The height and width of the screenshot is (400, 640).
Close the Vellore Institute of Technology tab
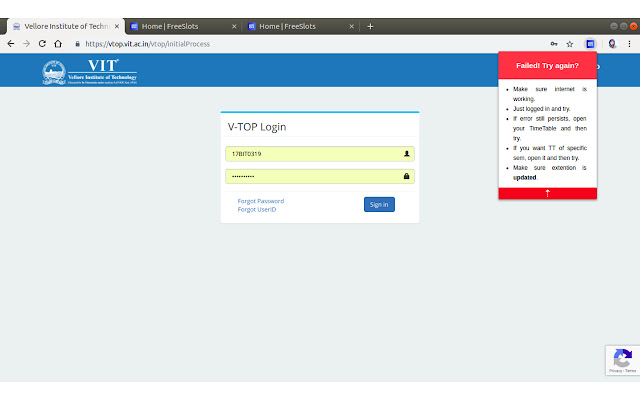[x=117, y=26]
